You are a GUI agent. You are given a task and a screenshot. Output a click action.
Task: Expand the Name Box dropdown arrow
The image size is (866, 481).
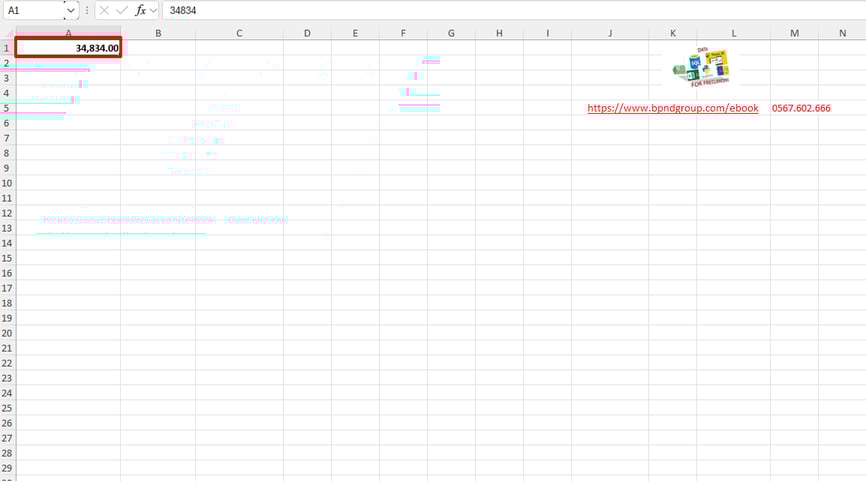pyautogui.click(x=70, y=10)
